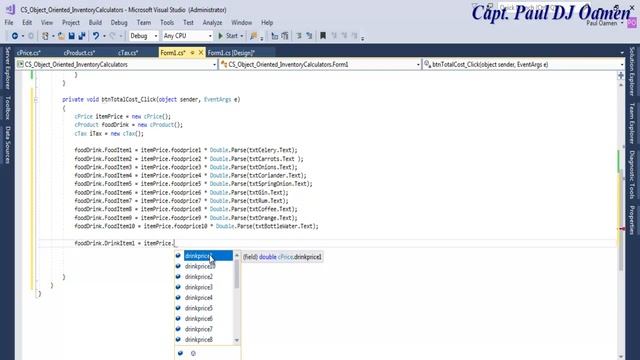640x360 pixels.
Task: Open the Team Explorer side panel
Action: 632,123
